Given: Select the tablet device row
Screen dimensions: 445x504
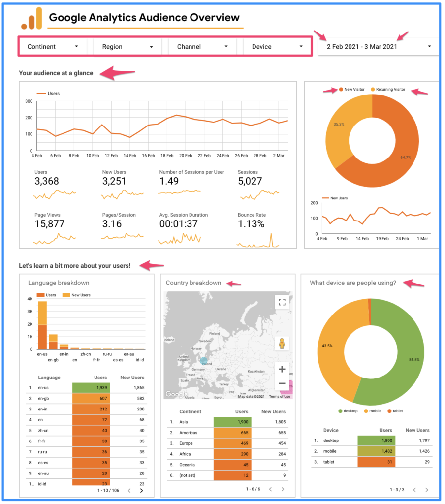Looking at the screenshot, I should click(372, 462).
